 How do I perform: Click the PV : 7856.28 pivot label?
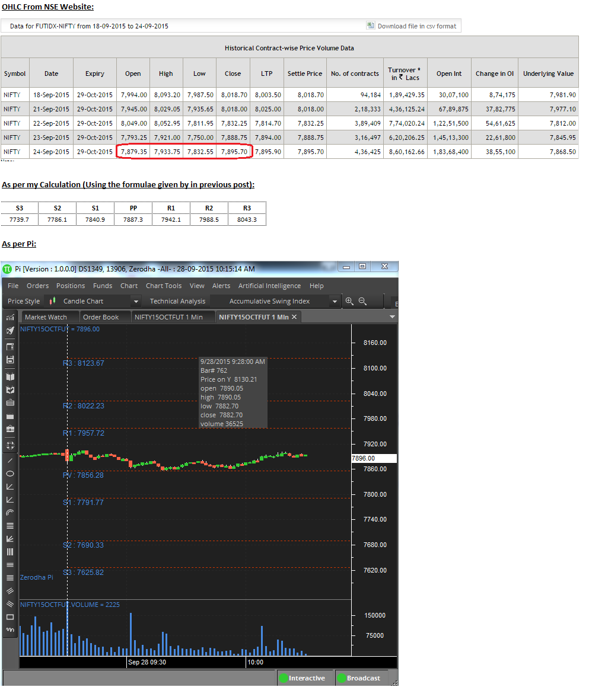[x=83, y=475]
